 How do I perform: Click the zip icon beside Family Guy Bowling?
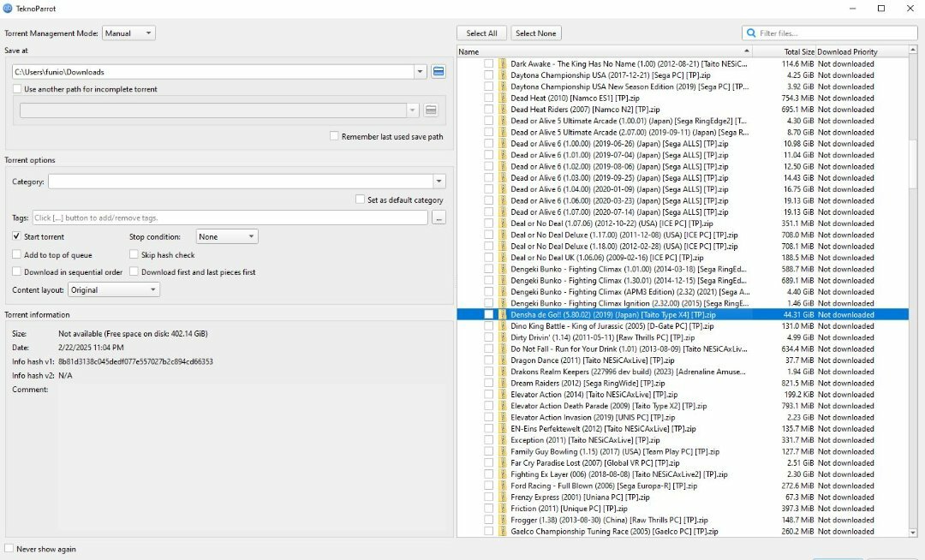(x=503, y=451)
